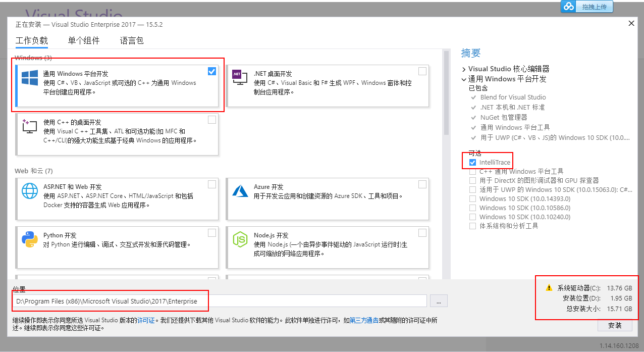
Task: Check the 使用 C++ 的桌面开发 workload checkbox
Action: (x=212, y=120)
